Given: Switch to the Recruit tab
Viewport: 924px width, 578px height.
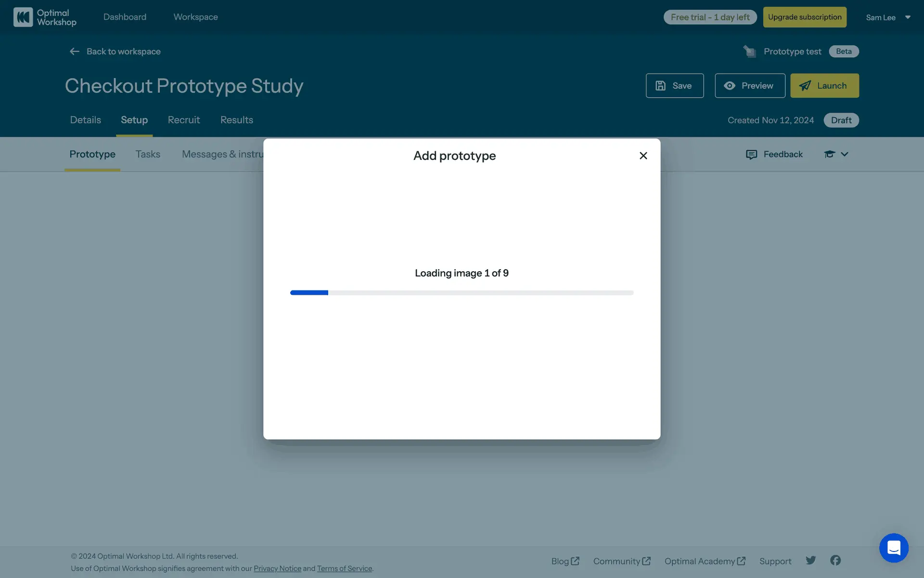Looking at the screenshot, I should pyautogui.click(x=183, y=120).
